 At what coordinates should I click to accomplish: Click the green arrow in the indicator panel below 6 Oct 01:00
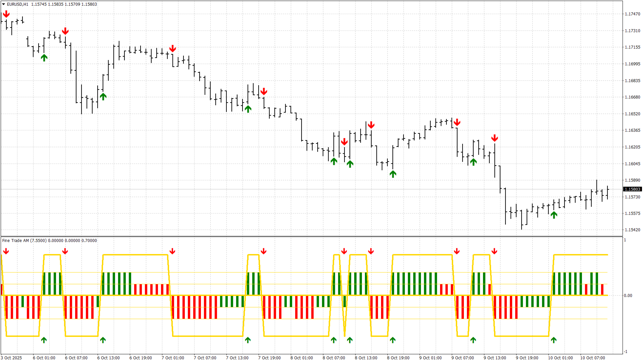[x=44, y=340]
